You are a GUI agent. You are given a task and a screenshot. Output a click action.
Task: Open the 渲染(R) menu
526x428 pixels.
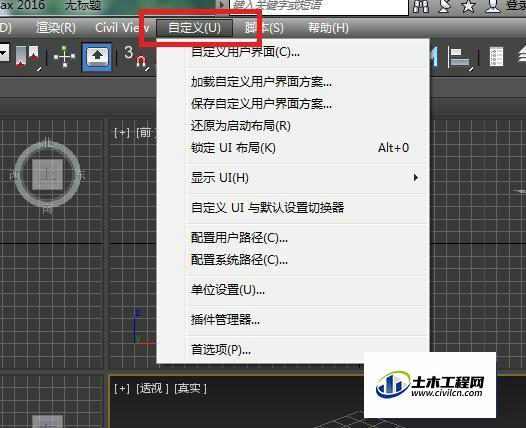click(x=56, y=28)
